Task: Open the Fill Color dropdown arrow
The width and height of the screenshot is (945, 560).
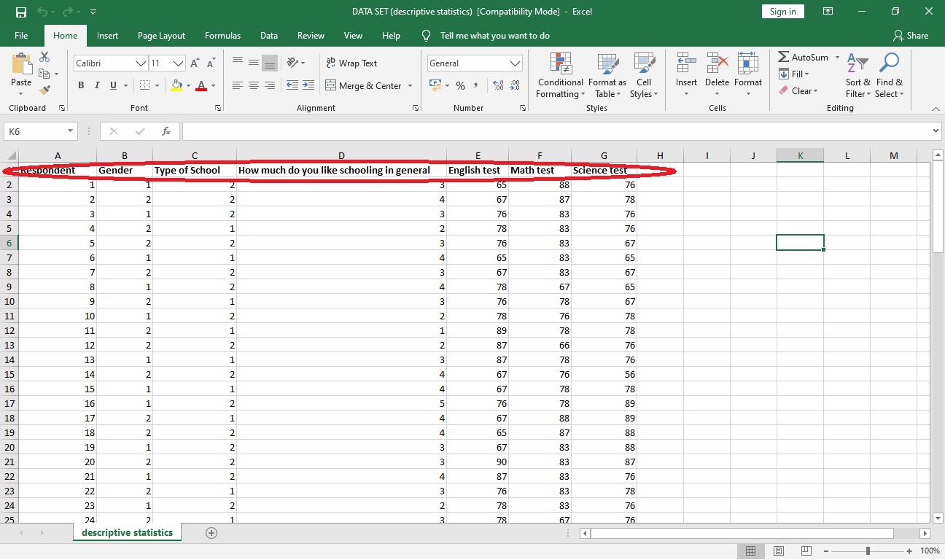Action: coord(187,85)
